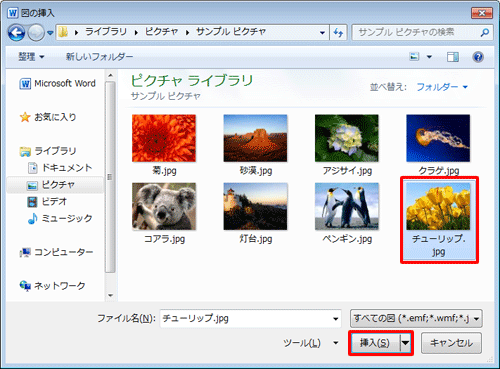Go back with the blue back arrow
Image resolution: width=500 pixels, height=369 pixels.
[x=16, y=33]
